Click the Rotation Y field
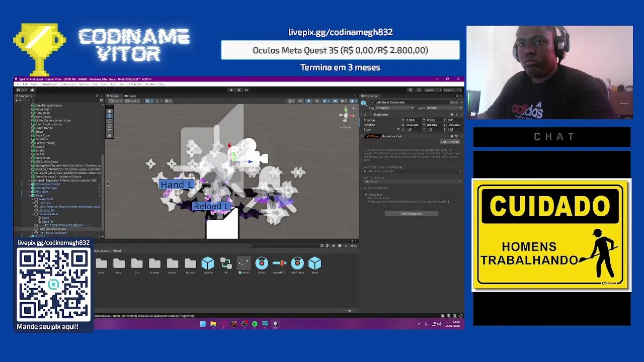Screen dimensions: 644x362 point(434,125)
